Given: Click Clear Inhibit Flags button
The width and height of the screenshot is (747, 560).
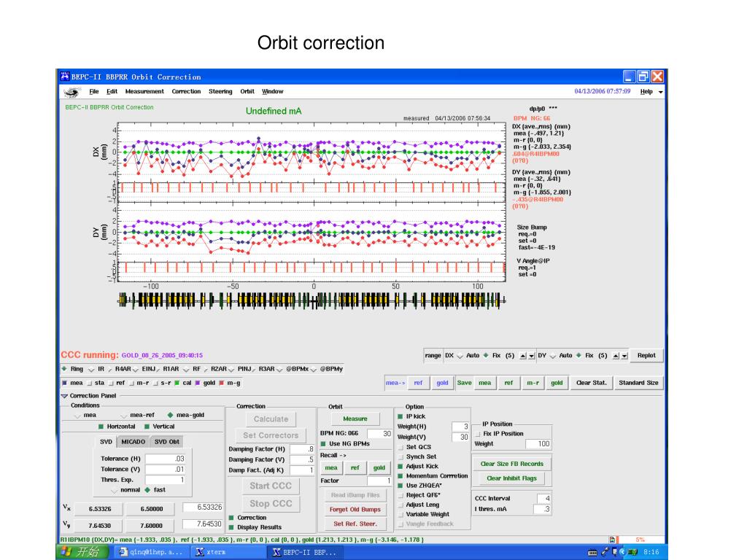Looking at the screenshot, I should 511,478.
